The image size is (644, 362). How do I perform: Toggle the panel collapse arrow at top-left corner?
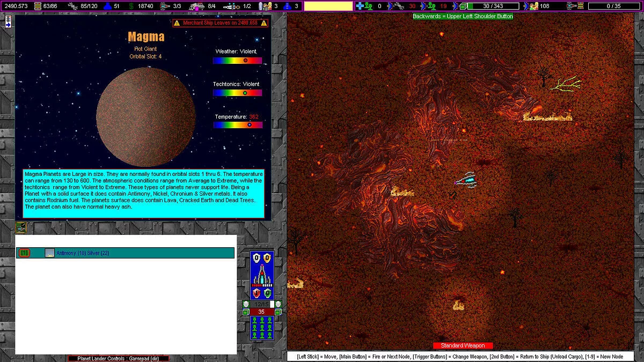pyautogui.click(x=9, y=21)
